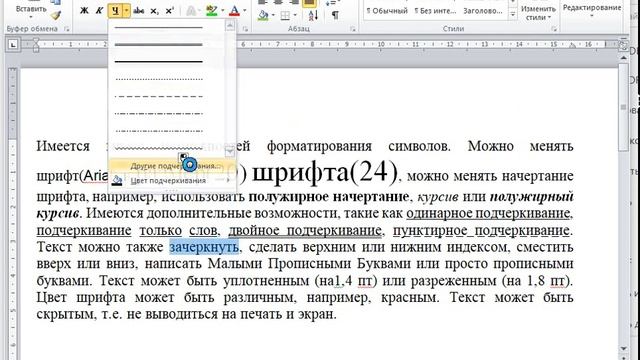Viewport: 640px width, 360px height.
Task: Click the paragraph shading paint bucket
Action: pos(263,16)
